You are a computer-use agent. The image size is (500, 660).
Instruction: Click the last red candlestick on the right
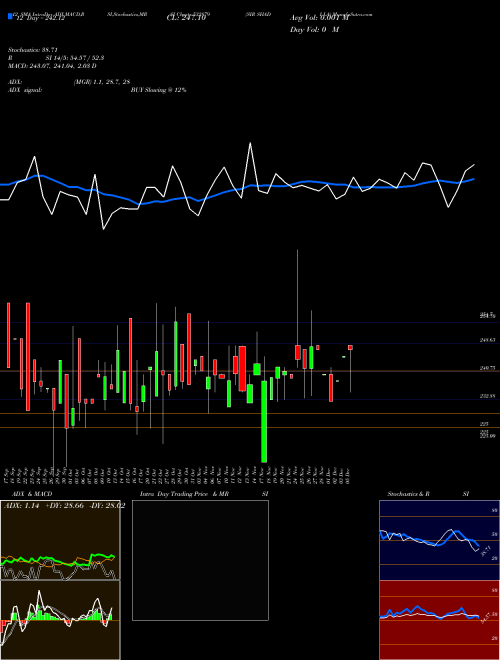click(x=350, y=347)
